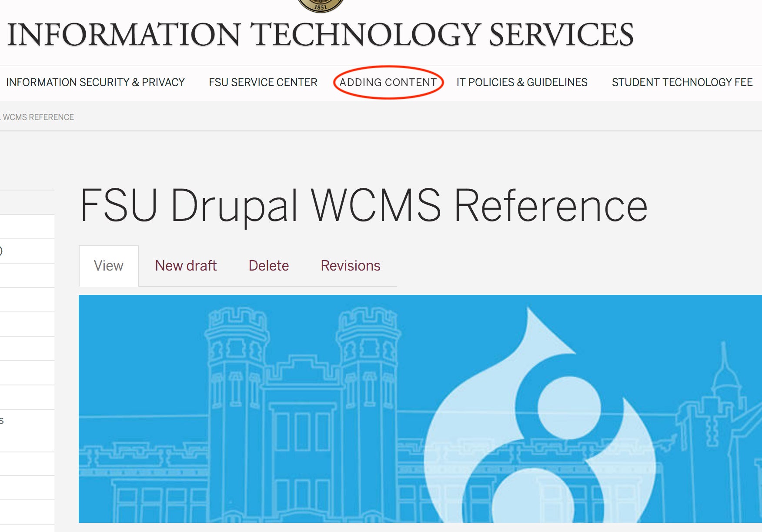Click the Information Technology Services site title
The image size is (762, 532).
pyautogui.click(x=321, y=35)
